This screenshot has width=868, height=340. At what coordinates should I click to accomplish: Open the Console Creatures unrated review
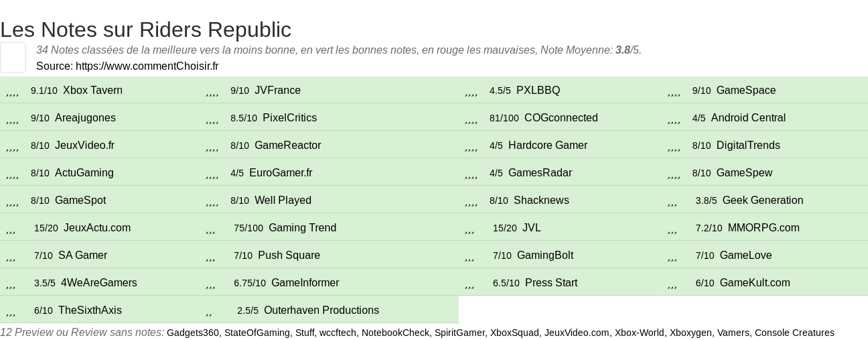794,333
